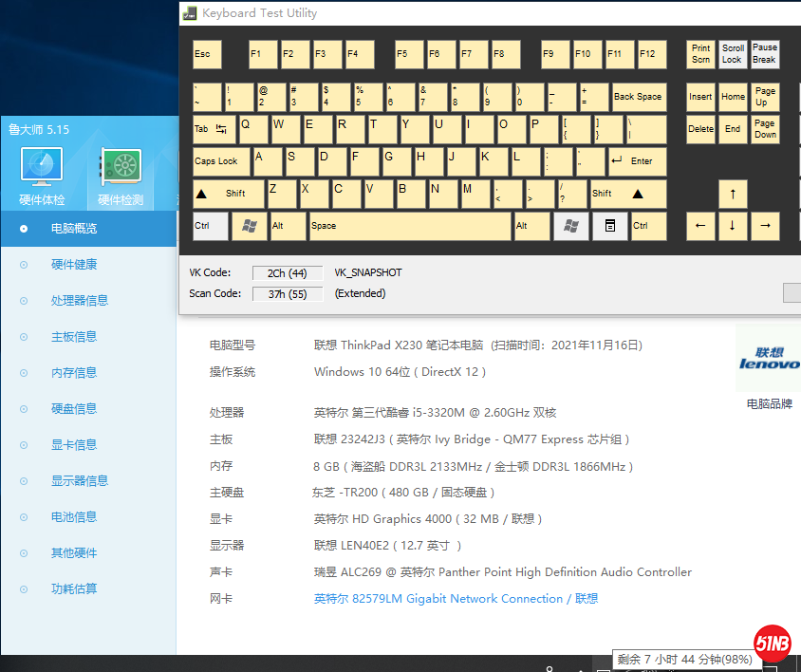Click the left Alt key

pyautogui.click(x=288, y=226)
